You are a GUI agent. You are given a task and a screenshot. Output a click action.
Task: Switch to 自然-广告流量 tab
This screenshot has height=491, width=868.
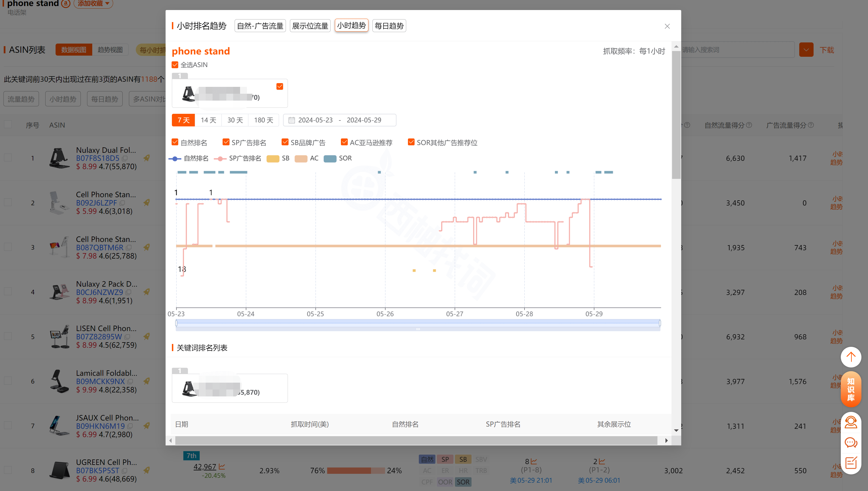pos(260,26)
